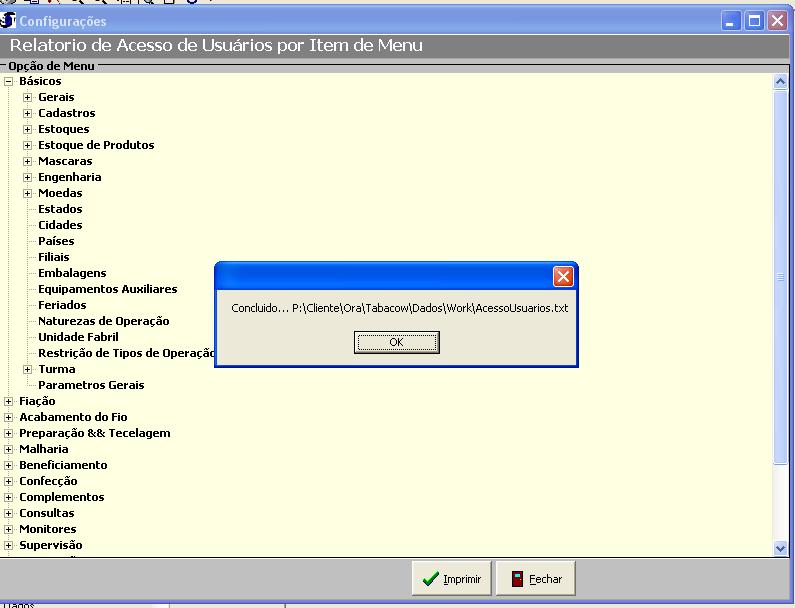Expand the Turma tree node

pyautogui.click(x=28, y=369)
